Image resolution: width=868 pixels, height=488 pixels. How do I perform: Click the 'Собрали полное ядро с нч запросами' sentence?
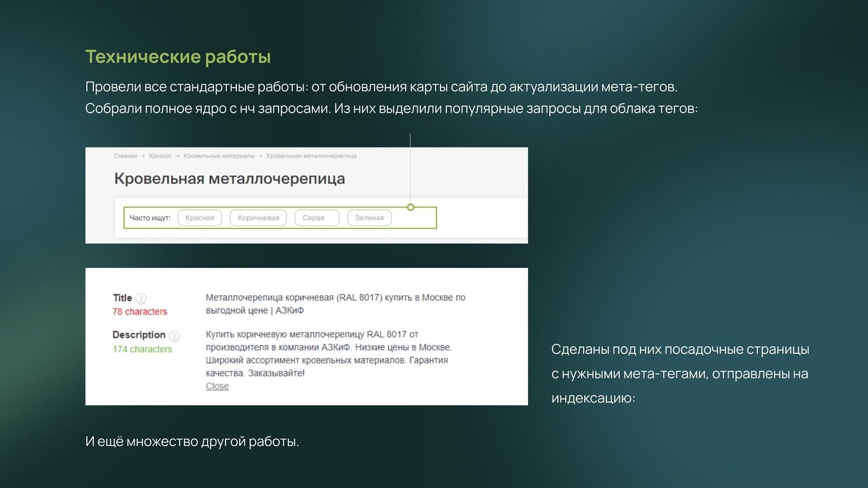208,108
